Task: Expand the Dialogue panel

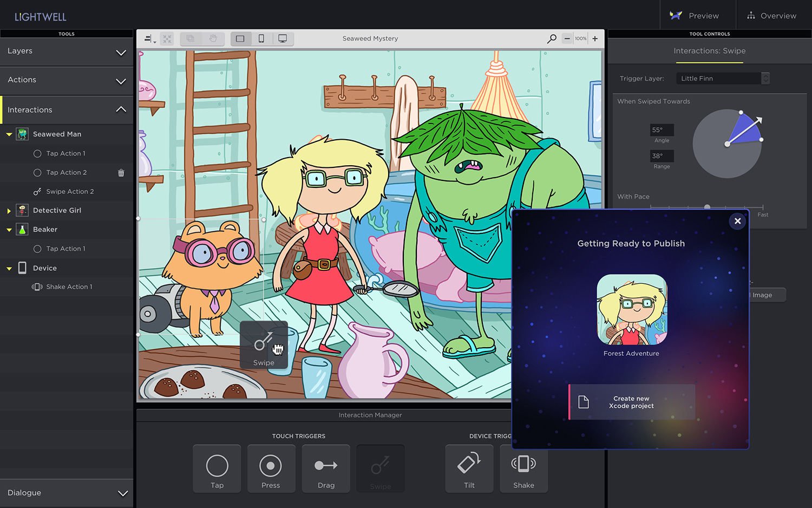Action: pos(67,493)
